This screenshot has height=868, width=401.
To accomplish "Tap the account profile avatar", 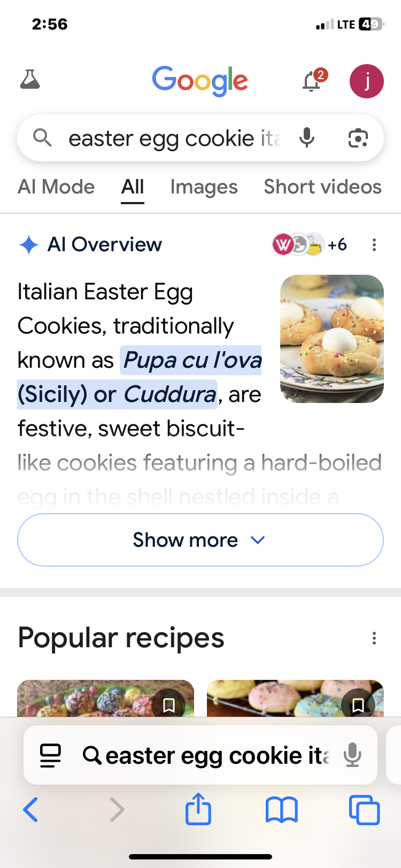I will 366,81.
